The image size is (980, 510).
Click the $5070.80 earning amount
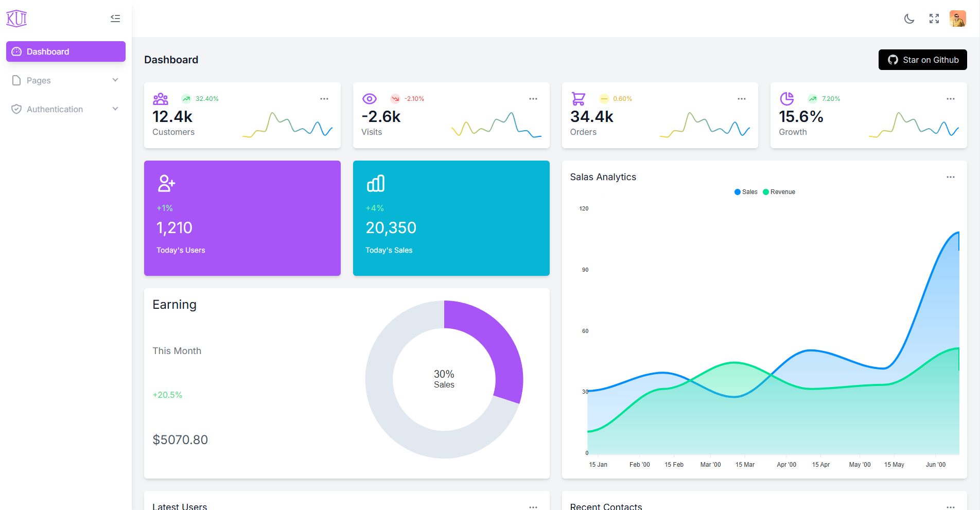tap(180, 439)
